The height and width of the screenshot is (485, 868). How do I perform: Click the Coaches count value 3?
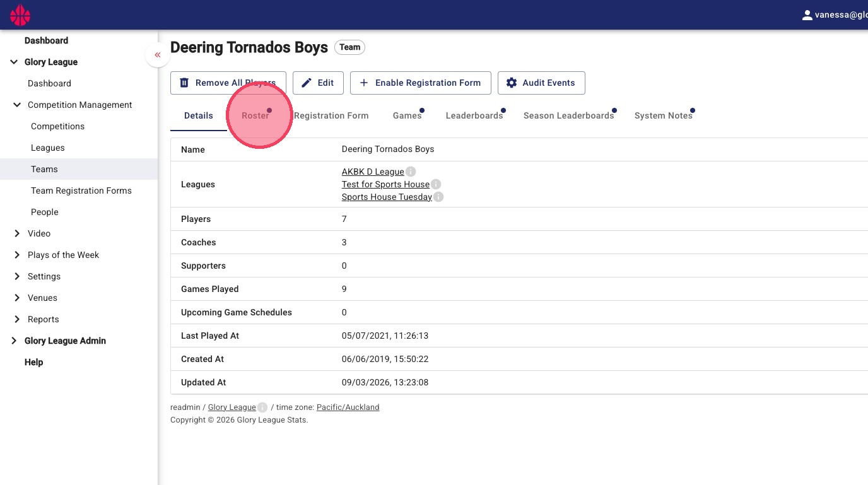click(344, 242)
